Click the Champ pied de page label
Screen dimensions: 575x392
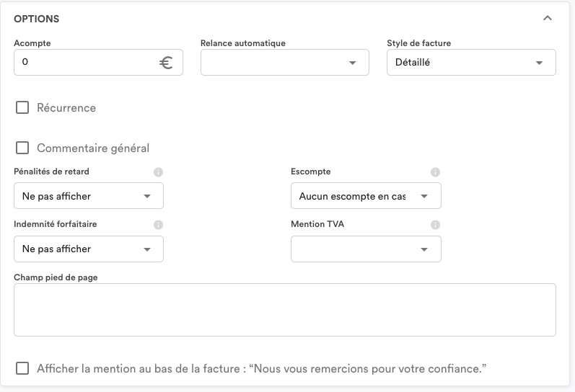tap(56, 277)
